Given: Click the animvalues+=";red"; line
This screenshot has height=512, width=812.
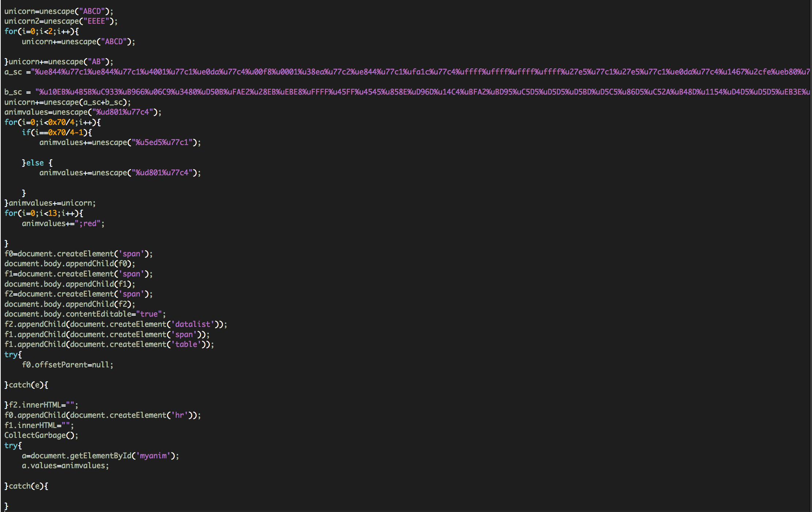Looking at the screenshot, I should coord(63,223).
